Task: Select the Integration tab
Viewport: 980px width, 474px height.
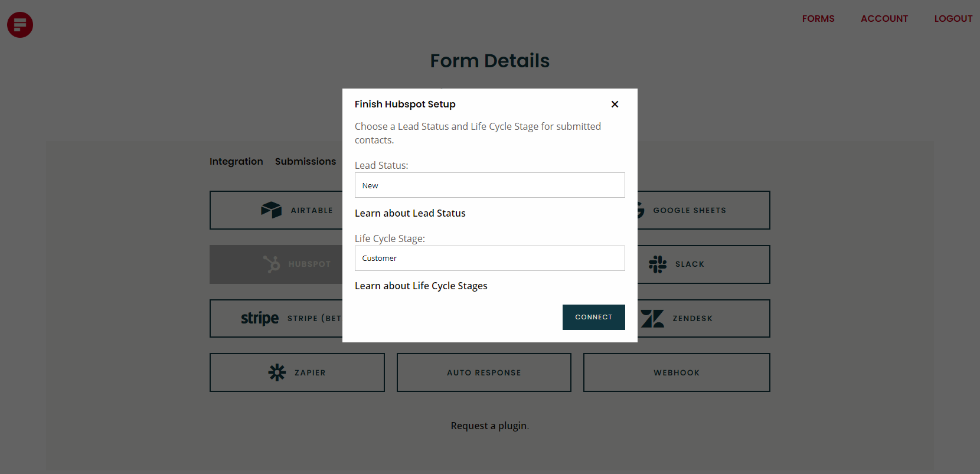Action: 236,161
